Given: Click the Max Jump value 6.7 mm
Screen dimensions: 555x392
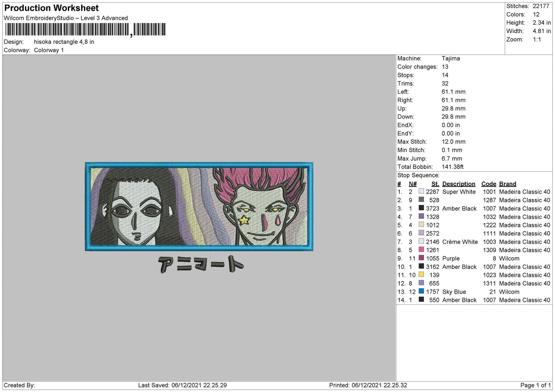Looking at the screenshot, I should [452, 159].
